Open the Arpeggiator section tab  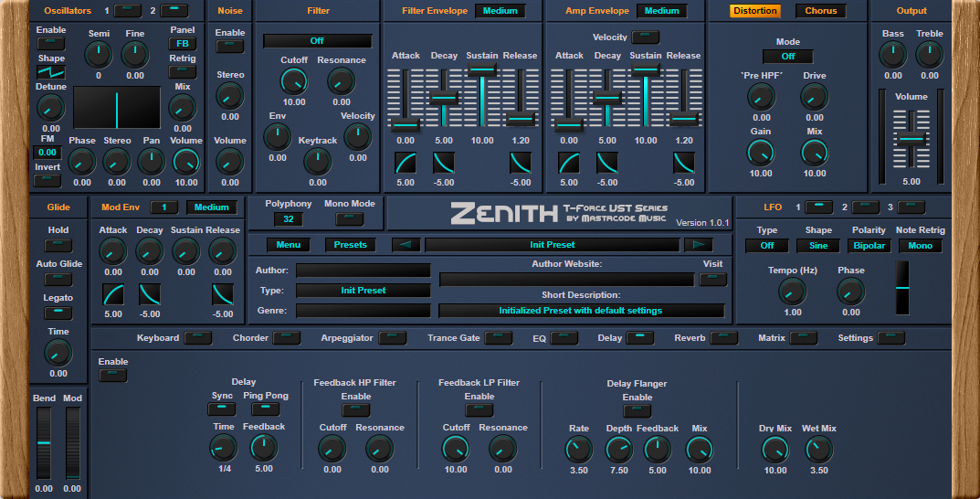pos(393,337)
